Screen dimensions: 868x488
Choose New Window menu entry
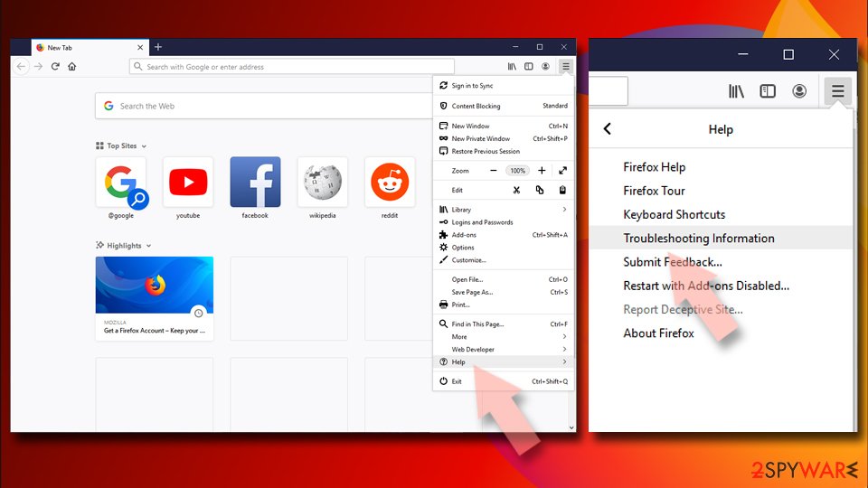pyautogui.click(x=504, y=126)
